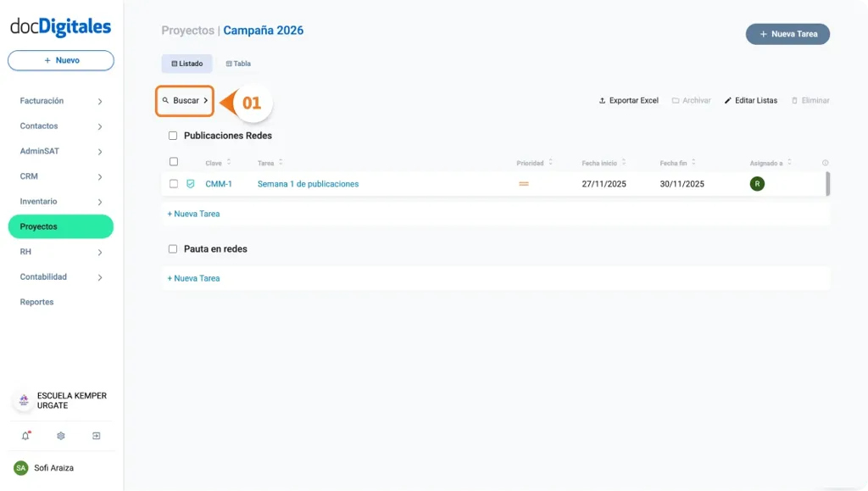Image resolution: width=868 pixels, height=491 pixels.
Task: Click the Editar Listas pencil icon
Action: point(730,100)
